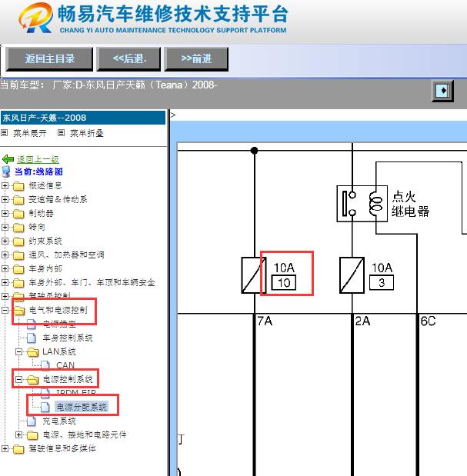
Task: Click the Chang Yi platform logo
Action: (x=35, y=18)
